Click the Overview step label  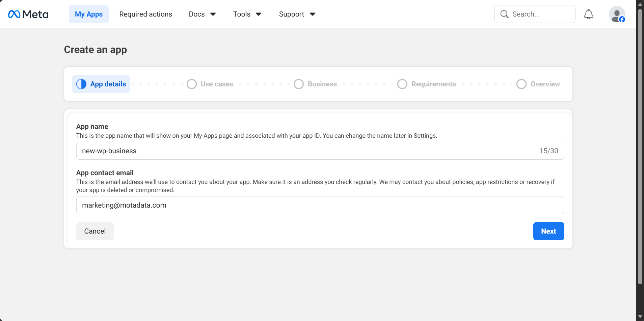(545, 84)
